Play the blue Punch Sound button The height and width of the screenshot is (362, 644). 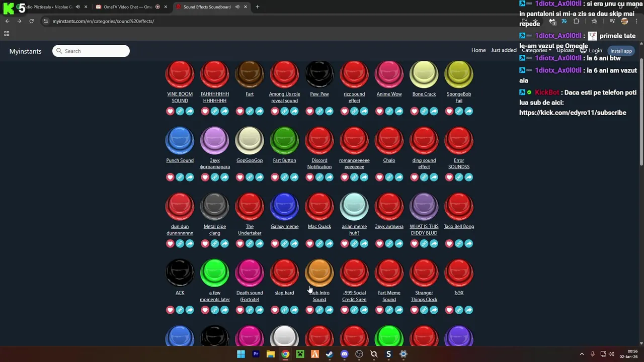[x=180, y=140]
